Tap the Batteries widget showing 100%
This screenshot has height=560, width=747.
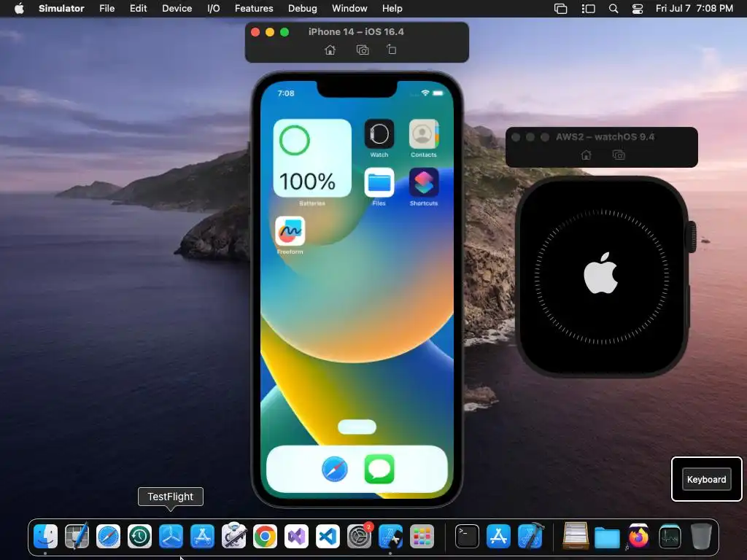point(312,158)
